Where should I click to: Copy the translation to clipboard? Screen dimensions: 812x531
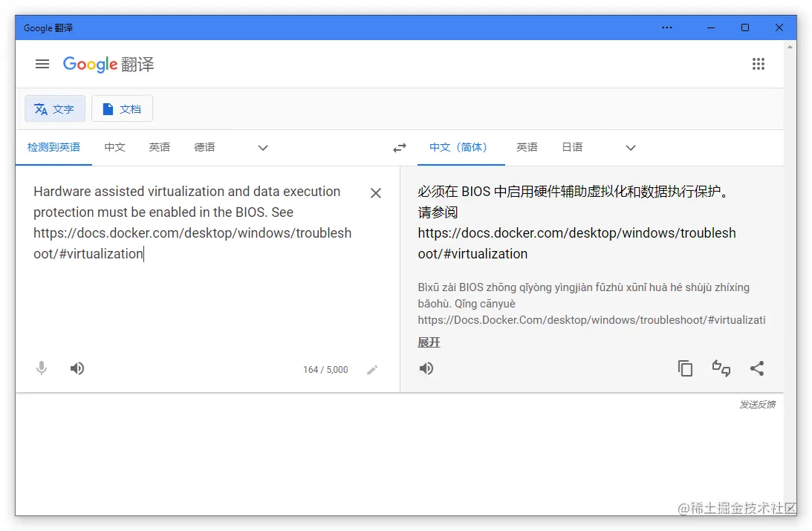[685, 368]
